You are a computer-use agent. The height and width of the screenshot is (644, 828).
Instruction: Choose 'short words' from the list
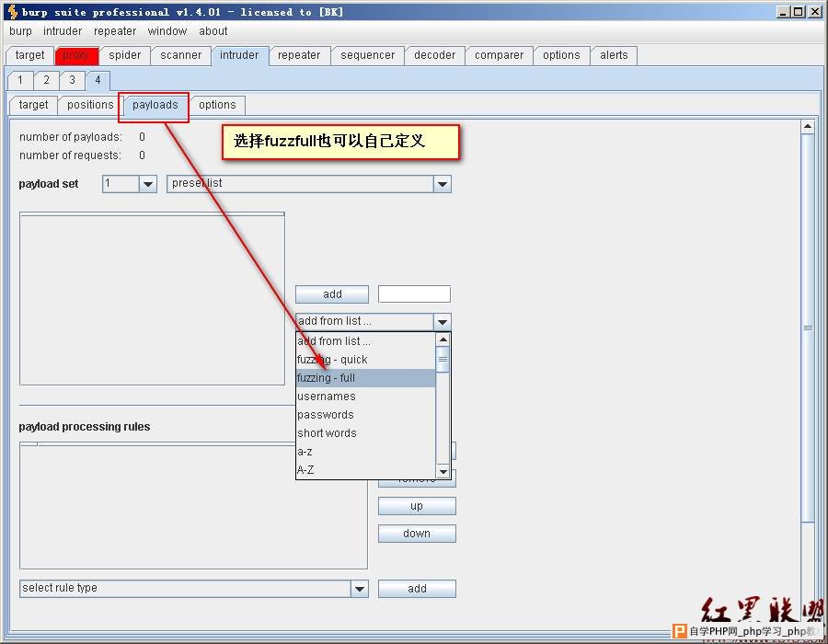(x=365, y=432)
